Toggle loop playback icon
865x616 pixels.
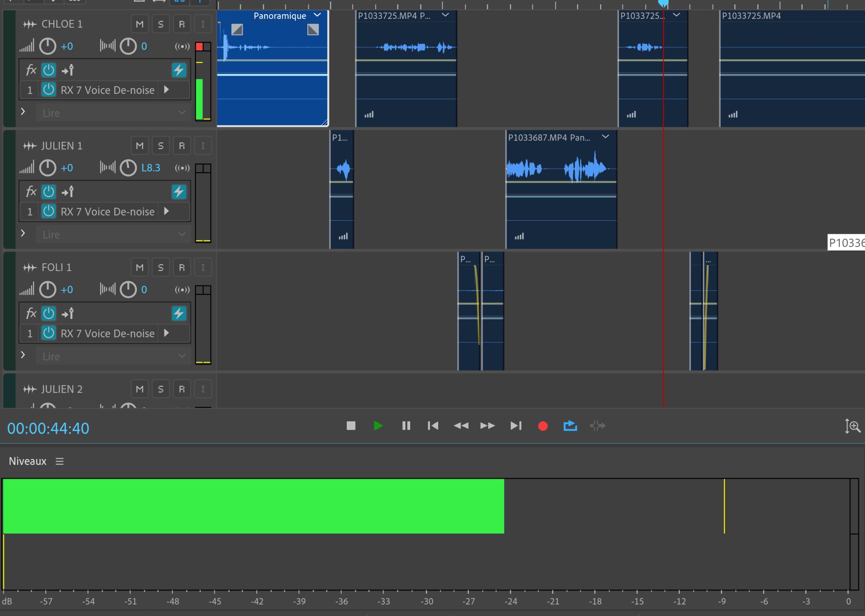570,426
